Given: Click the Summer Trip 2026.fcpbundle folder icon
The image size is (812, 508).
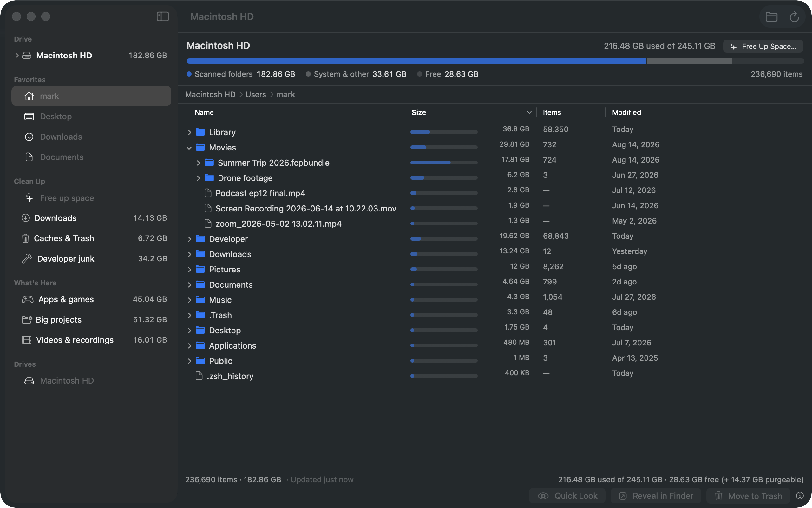Looking at the screenshot, I should pos(209,163).
